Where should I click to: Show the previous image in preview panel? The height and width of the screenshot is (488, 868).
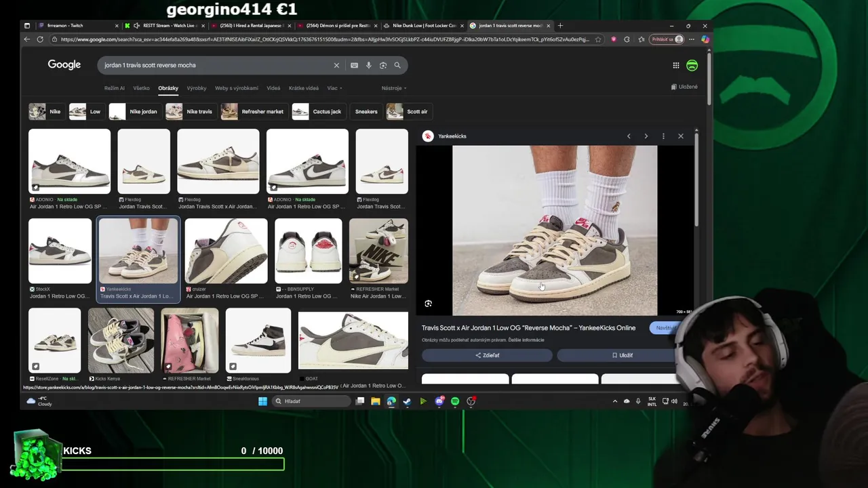pos(629,136)
